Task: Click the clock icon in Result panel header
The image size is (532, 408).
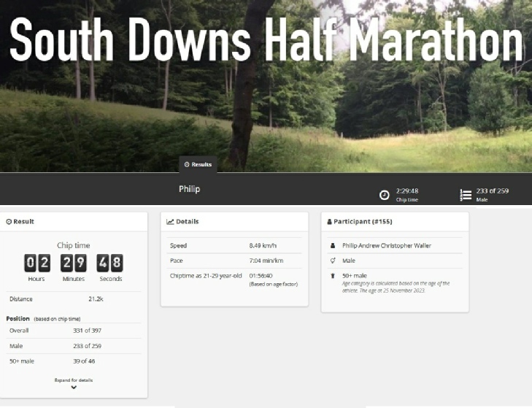Action: pos(9,221)
